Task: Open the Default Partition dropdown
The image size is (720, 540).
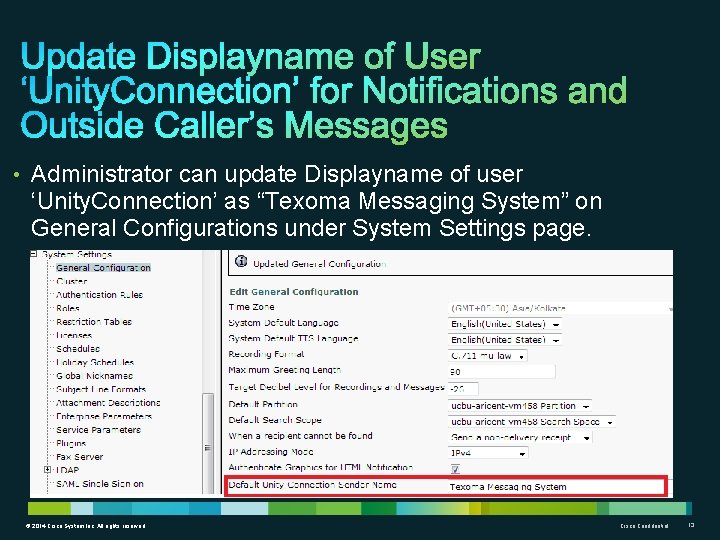Action: click(x=520, y=406)
